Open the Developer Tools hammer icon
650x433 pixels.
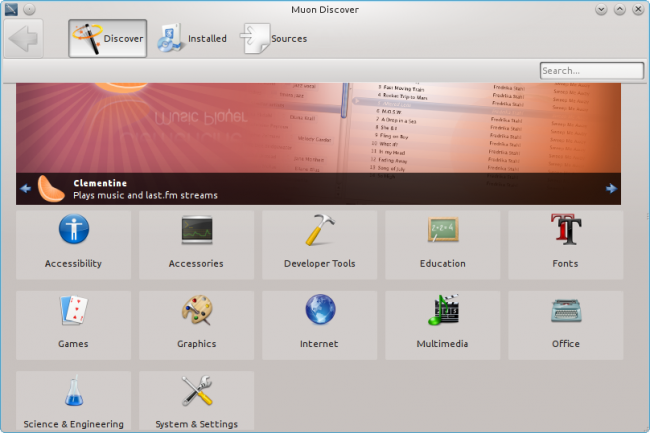click(320, 229)
